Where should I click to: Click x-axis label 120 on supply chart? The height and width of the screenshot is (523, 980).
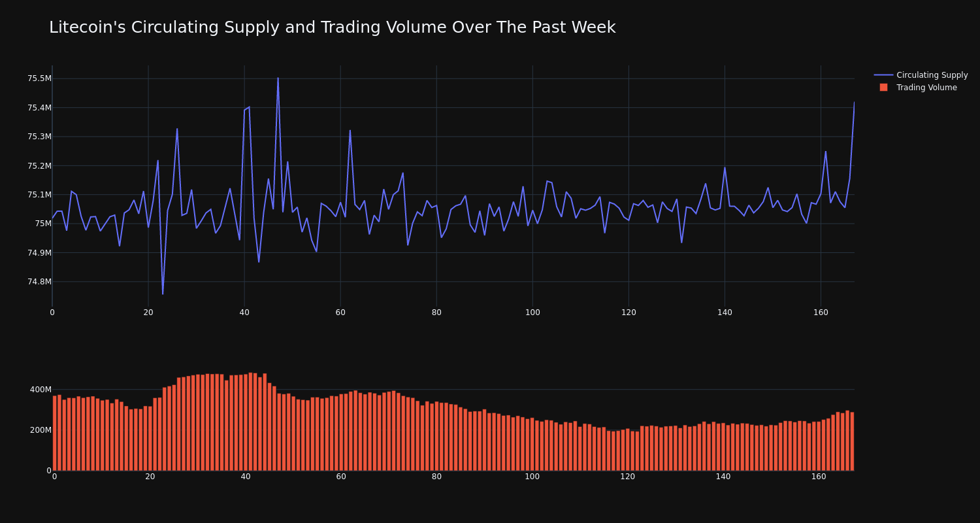[x=629, y=312]
